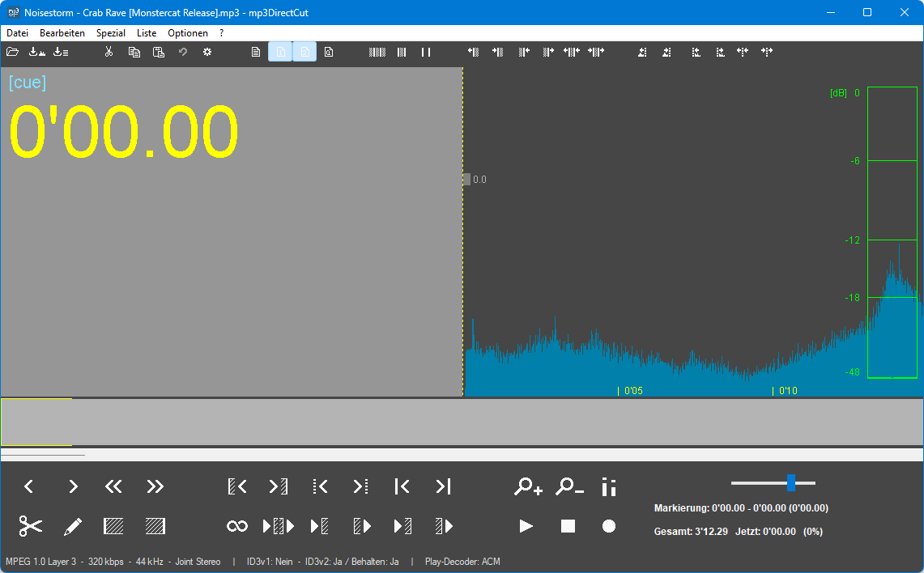Click the open folder icon in toolbar

tap(13, 52)
